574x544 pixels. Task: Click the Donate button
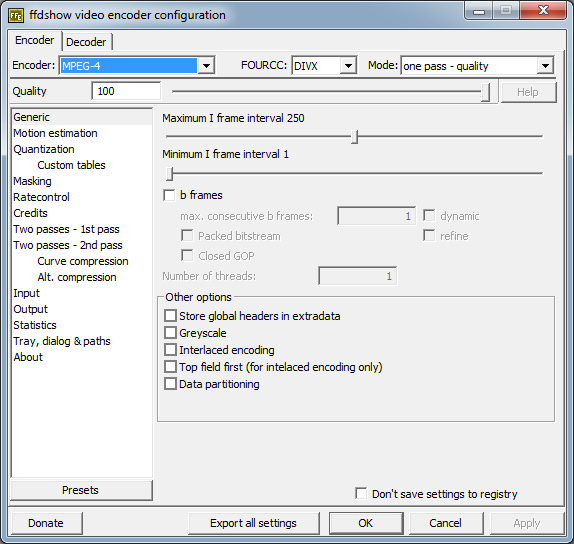tap(46, 523)
